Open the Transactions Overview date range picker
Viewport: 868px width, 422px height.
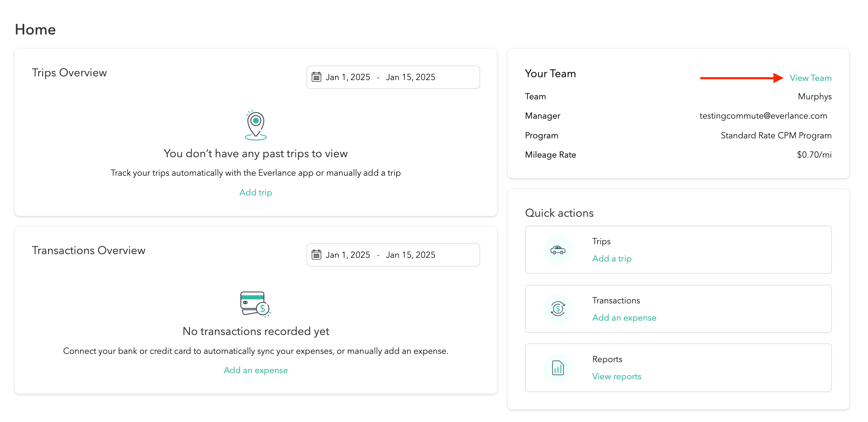point(393,255)
